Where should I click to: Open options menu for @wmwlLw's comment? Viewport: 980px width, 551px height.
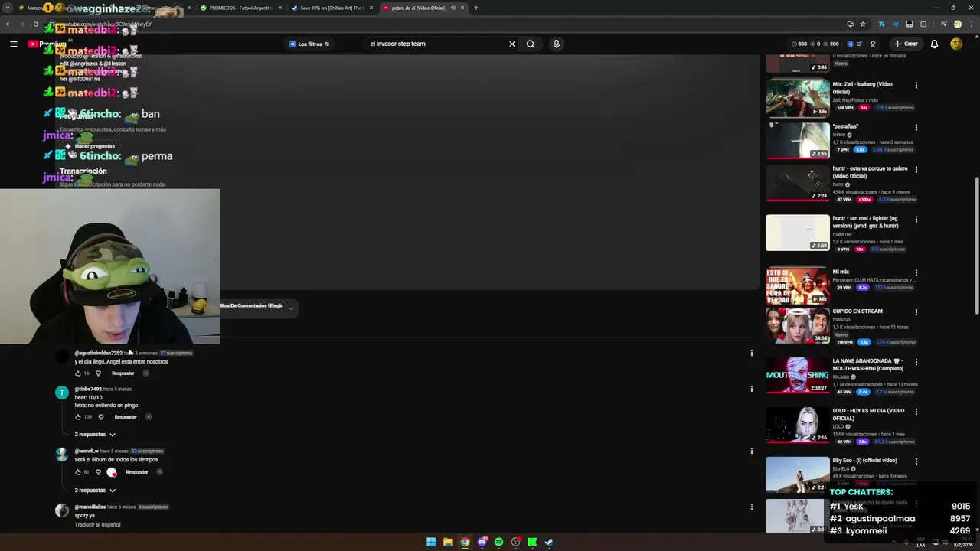pyautogui.click(x=752, y=451)
